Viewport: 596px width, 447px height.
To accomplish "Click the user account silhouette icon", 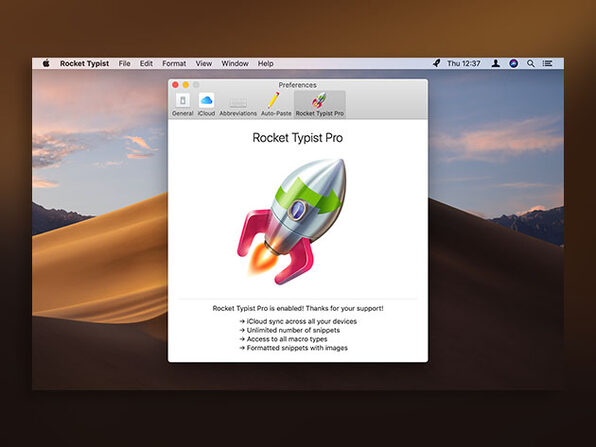I will pyautogui.click(x=496, y=63).
